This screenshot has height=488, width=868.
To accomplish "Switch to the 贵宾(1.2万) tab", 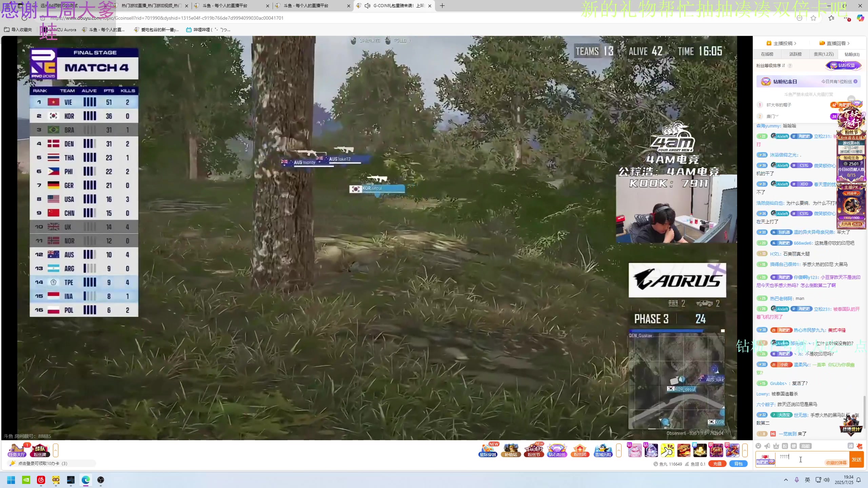I will [823, 54].
